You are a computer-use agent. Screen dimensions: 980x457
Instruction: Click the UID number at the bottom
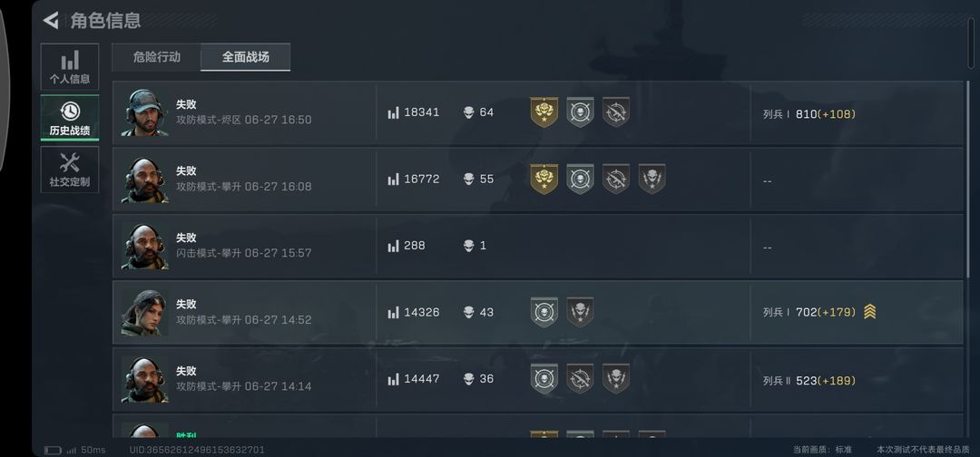[x=197, y=450]
